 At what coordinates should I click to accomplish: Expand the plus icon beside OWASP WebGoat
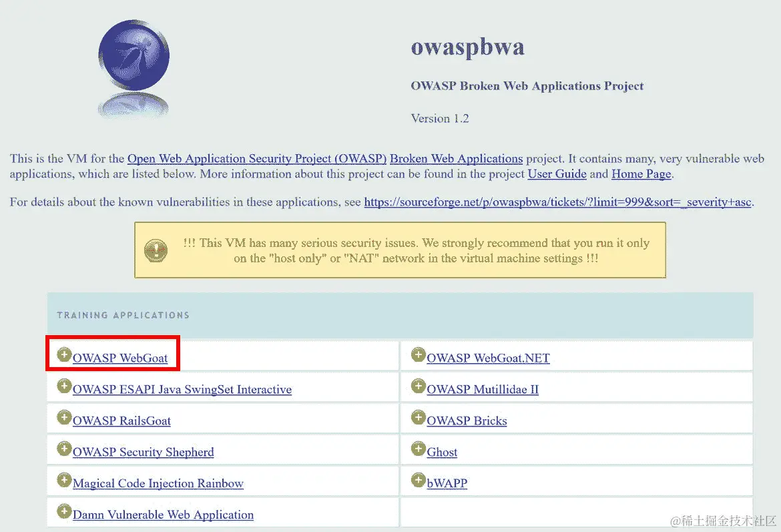click(64, 354)
